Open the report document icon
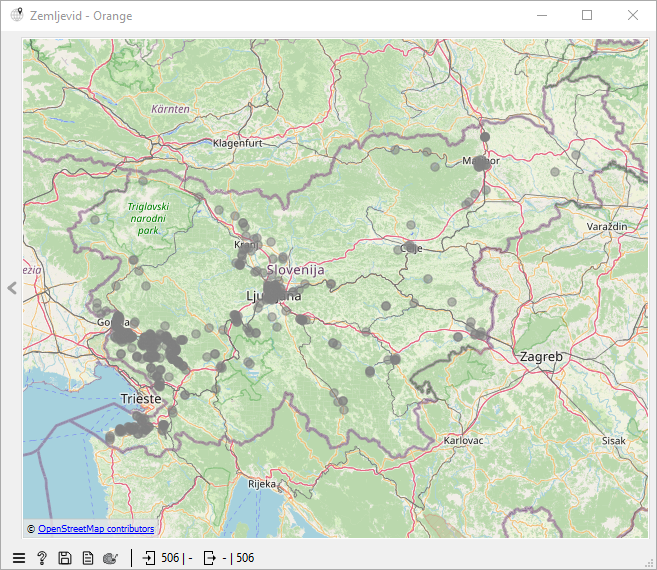 [88, 558]
